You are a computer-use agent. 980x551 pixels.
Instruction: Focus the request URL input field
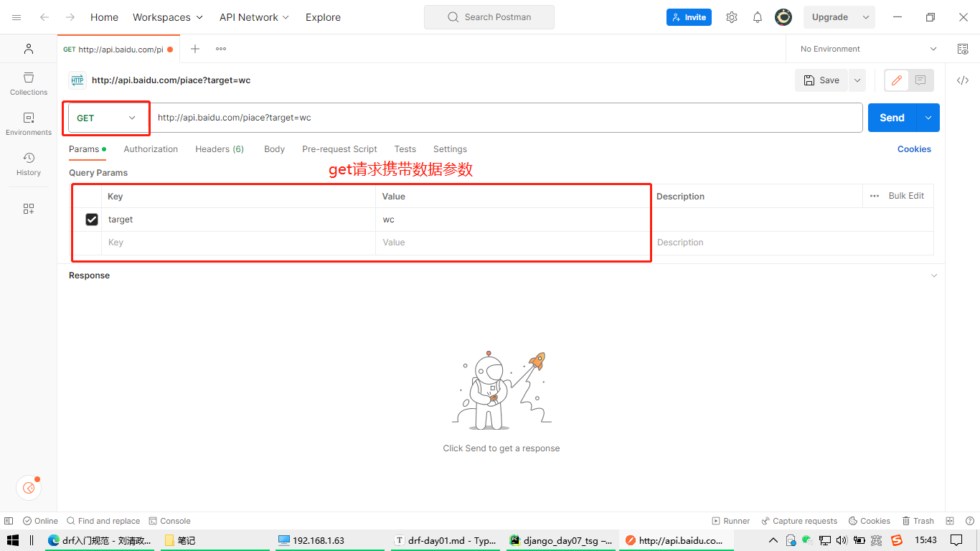507,118
